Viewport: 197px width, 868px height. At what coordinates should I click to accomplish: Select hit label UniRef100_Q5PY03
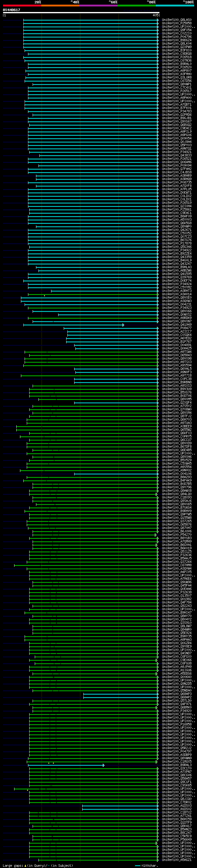(177, 145)
